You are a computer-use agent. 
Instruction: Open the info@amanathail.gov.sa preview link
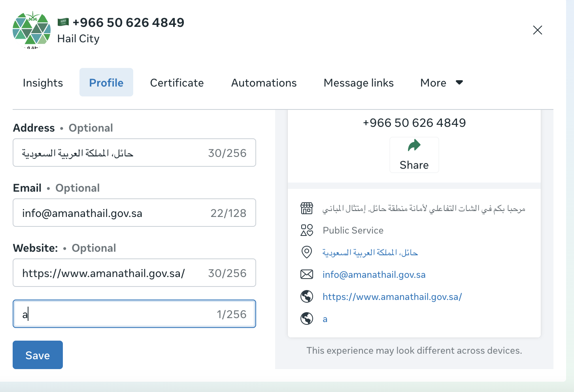[374, 275]
